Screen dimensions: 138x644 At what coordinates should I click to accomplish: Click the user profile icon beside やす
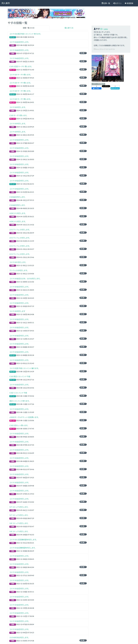tap(95, 29)
